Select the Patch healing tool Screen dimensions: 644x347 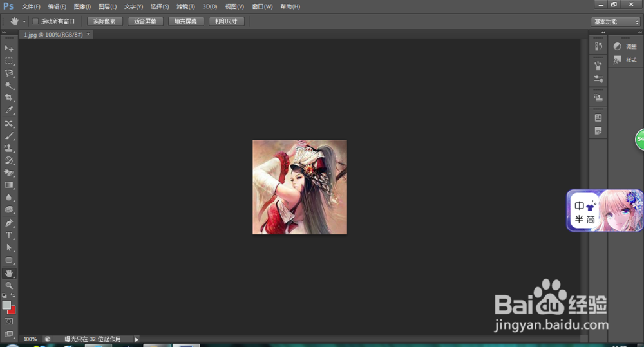coord(8,124)
